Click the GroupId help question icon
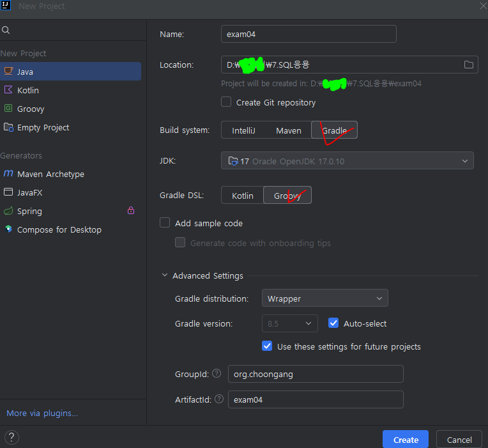 pos(217,373)
